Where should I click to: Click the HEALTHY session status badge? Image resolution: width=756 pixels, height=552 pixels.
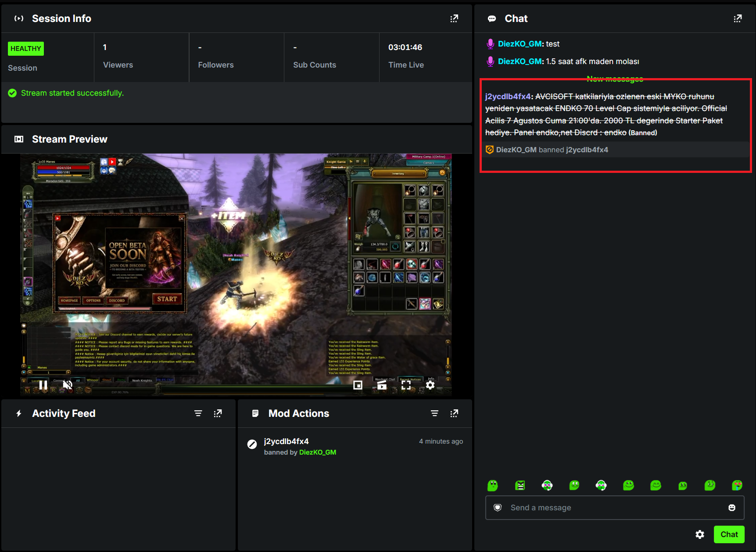pos(26,48)
